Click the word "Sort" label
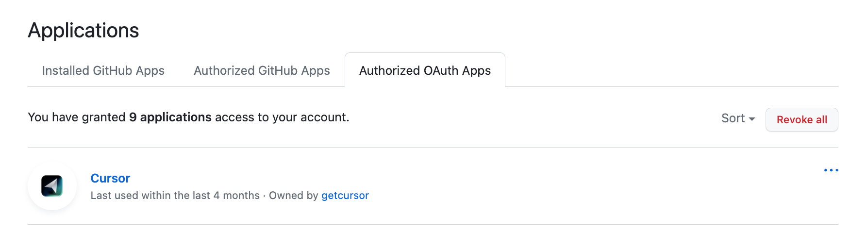Image resolution: width=868 pixels, height=232 pixels. [x=733, y=118]
